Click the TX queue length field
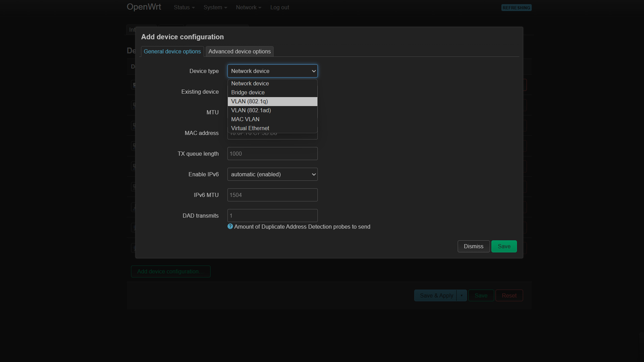Image resolution: width=644 pixels, height=362 pixels. pos(272,154)
